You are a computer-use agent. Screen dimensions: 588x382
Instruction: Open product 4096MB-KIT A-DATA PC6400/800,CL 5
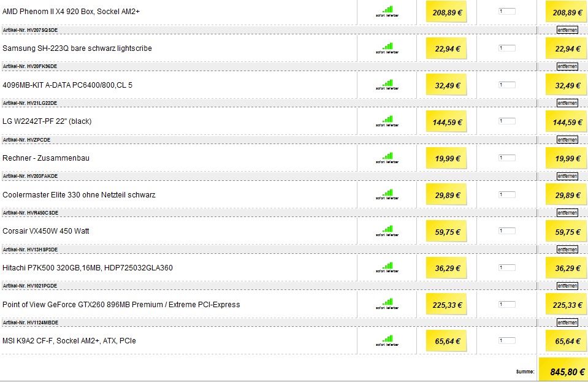point(67,85)
